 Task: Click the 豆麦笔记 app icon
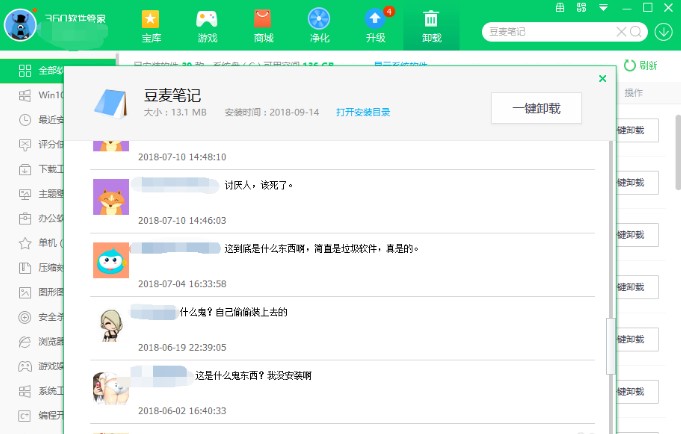(x=113, y=102)
